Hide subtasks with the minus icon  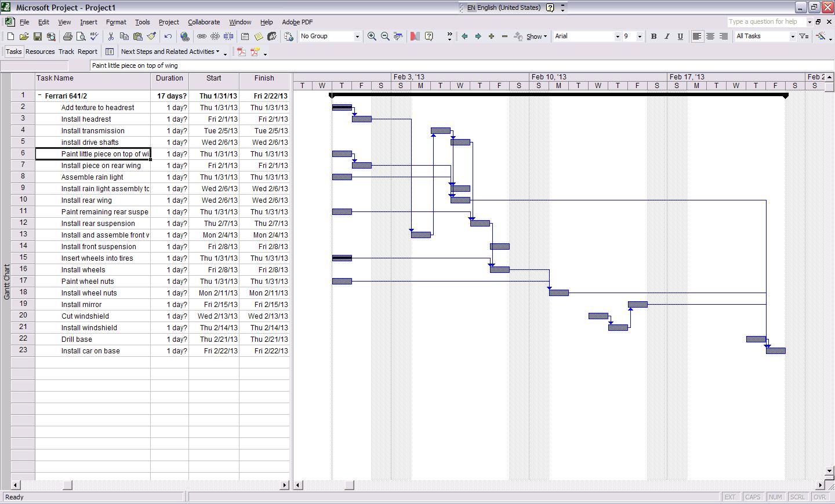[x=504, y=36]
